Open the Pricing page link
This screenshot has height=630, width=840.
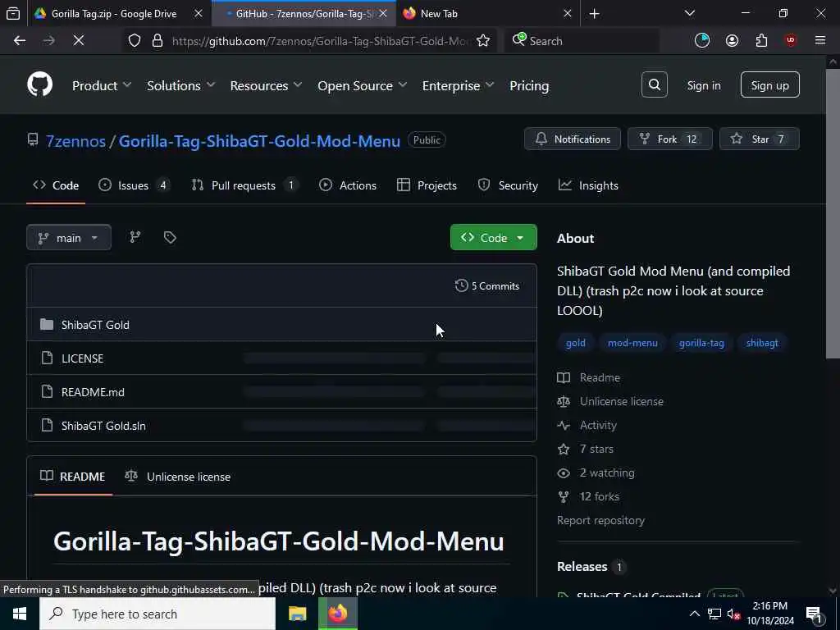coord(529,85)
